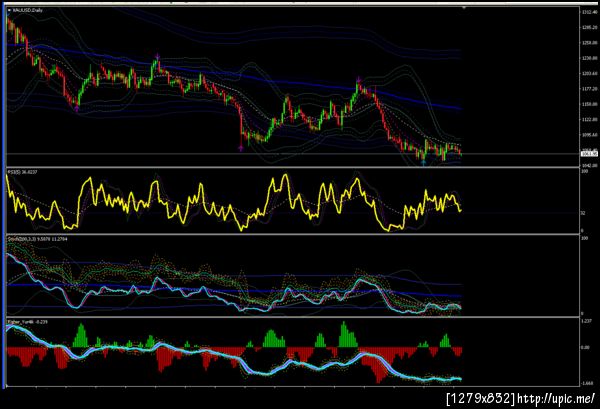Click the magenta arrow above the leftmost swing high
Screen dimensions: 600x409
pos(157,57)
